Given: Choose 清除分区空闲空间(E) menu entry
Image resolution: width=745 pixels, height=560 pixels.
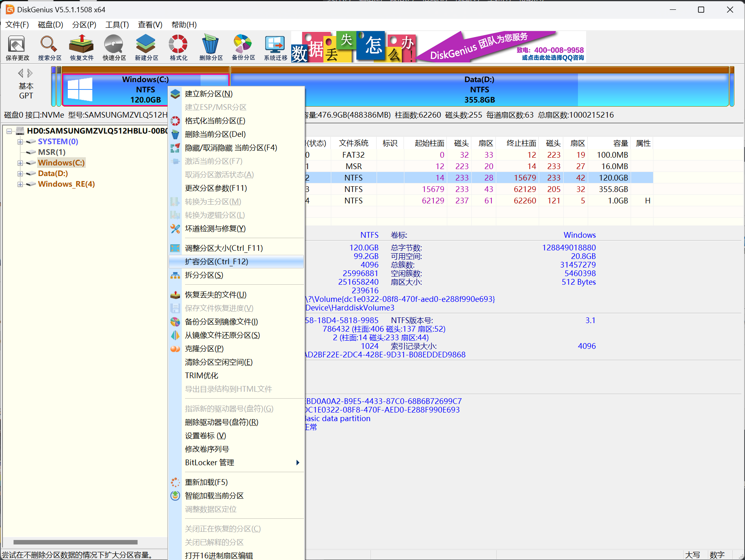Looking at the screenshot, I should coord(236,362).
